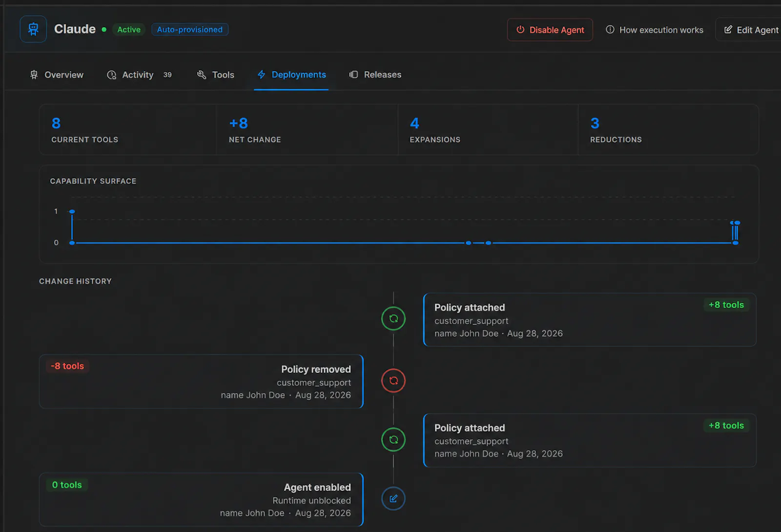The image size is (781, 532).
Task: Open the Overview tab
Action: [57, 75]
